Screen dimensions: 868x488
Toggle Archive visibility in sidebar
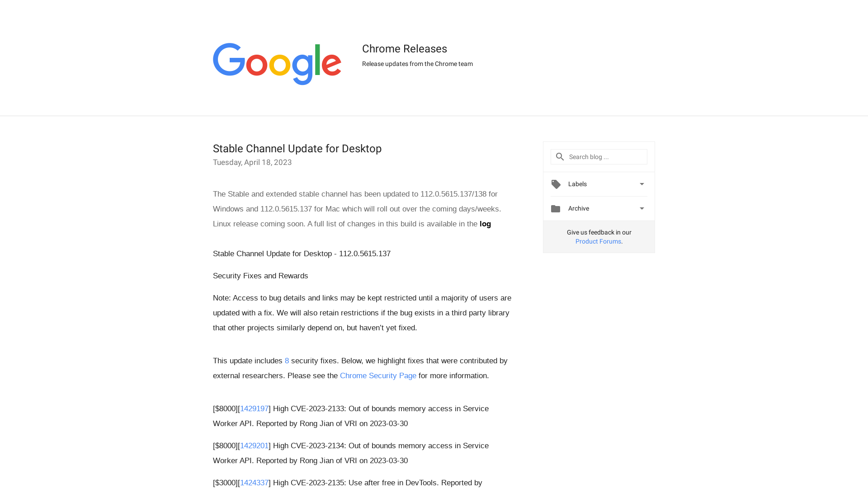[642, 209]
